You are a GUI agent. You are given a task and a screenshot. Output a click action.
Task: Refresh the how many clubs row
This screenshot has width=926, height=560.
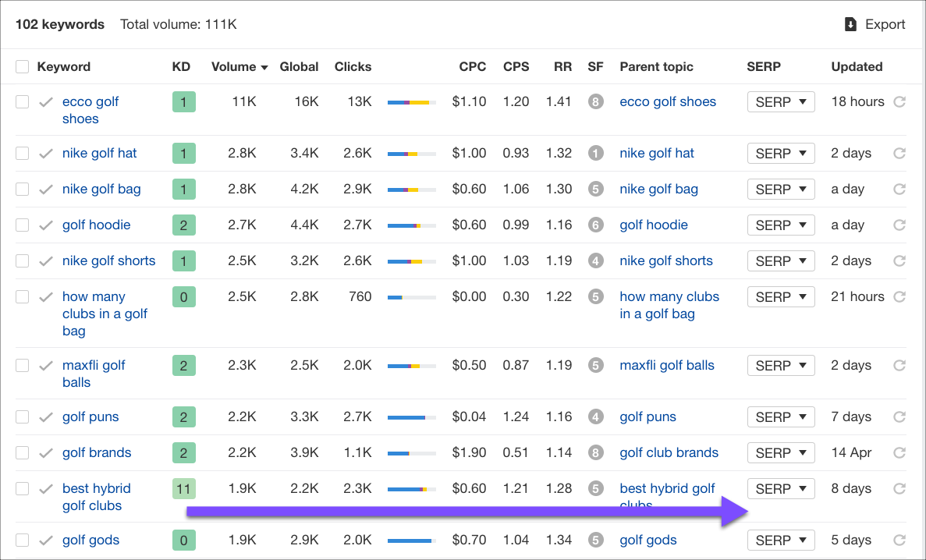(899, 296)
